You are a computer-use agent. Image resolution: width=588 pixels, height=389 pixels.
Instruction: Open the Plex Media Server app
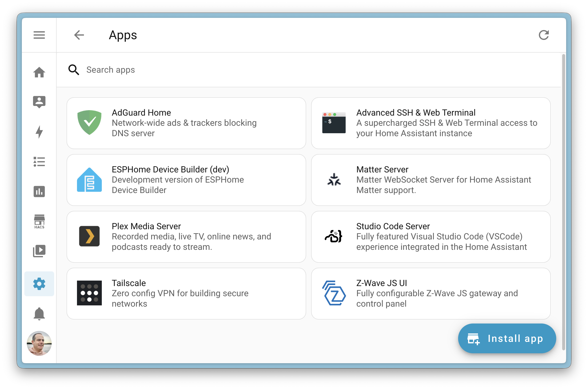point(186,237)
